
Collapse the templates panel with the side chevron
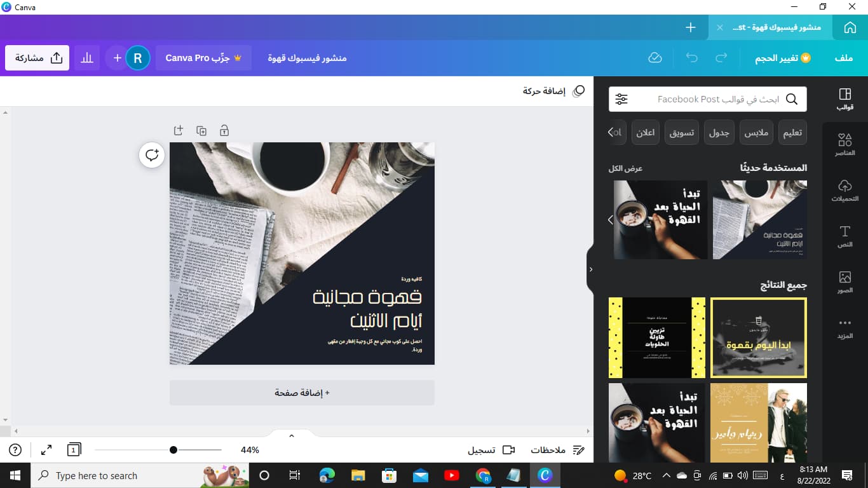pos(591,269)
